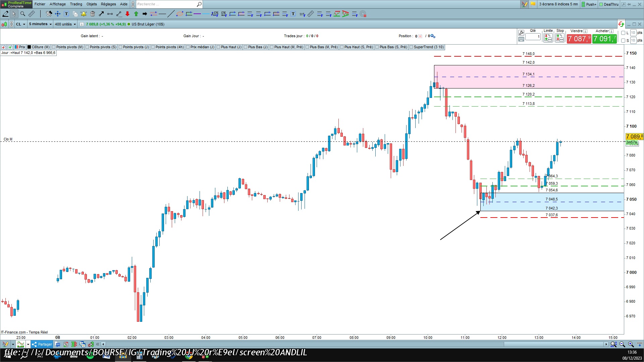Open the 5 minutes timeframe dropdown
The height and width of the screenshot is (362, 644).
coord(40,24)
